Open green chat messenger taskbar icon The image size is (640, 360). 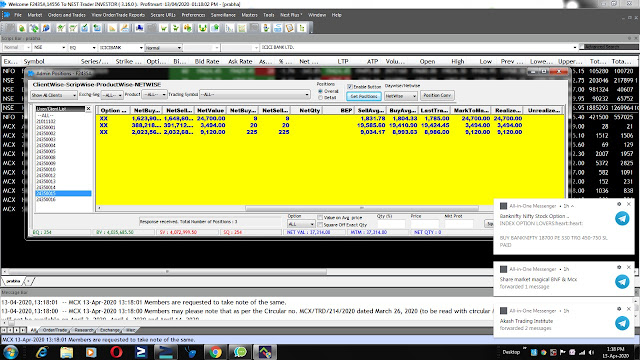(x=240, y=352)
